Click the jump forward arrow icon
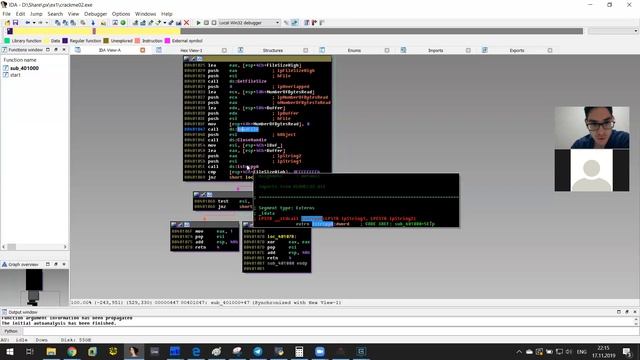640x360 pixels. tap(40, 23)
